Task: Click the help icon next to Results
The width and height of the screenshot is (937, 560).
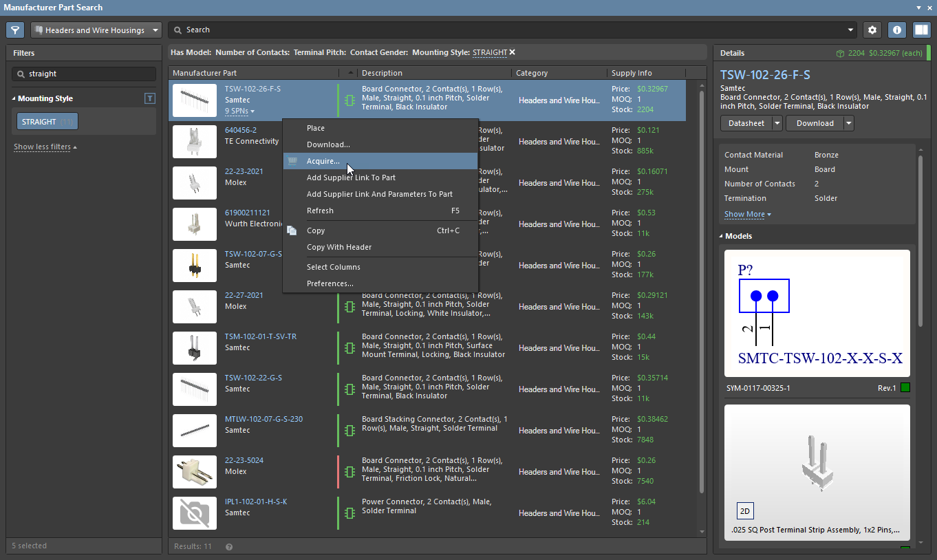Action: (x=229, y=547)
